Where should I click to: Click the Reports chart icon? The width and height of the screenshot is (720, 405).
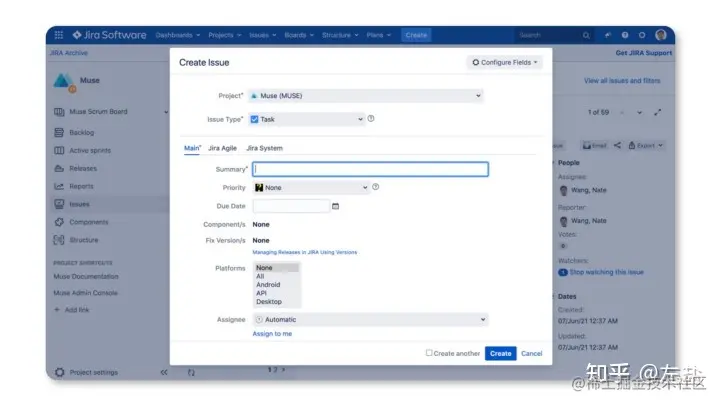59,186
